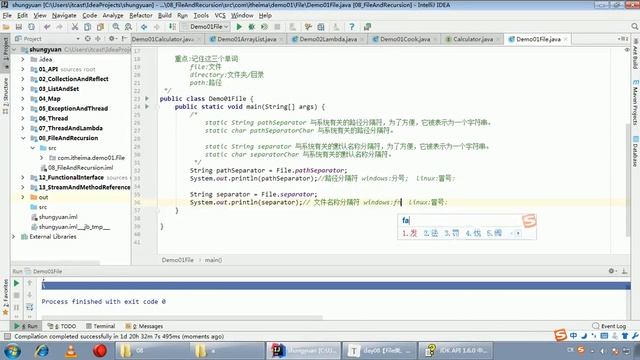Rerun Demo01File in the Run panel
Viewport: 640px width, 360px height.
16,283
